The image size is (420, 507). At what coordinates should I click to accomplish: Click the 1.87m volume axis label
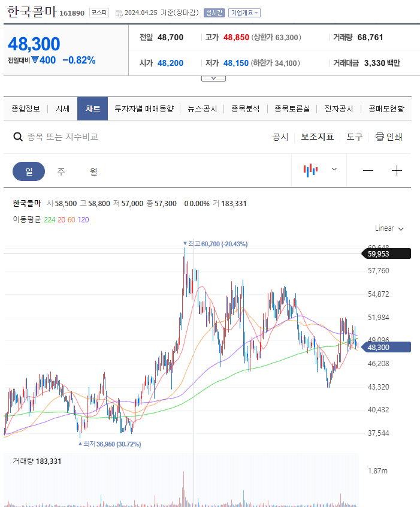(377, 471)
